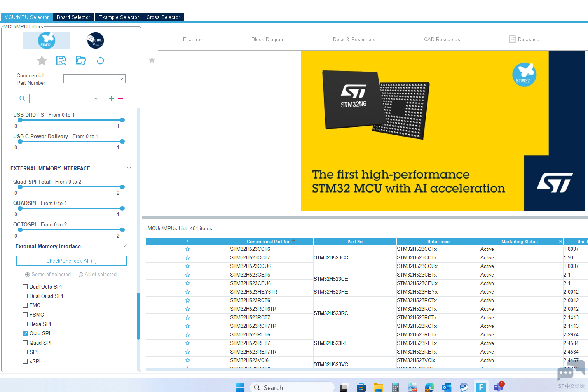Switch to the MCU/MPU Selector tab
The image size is (588, 392).
26,17
